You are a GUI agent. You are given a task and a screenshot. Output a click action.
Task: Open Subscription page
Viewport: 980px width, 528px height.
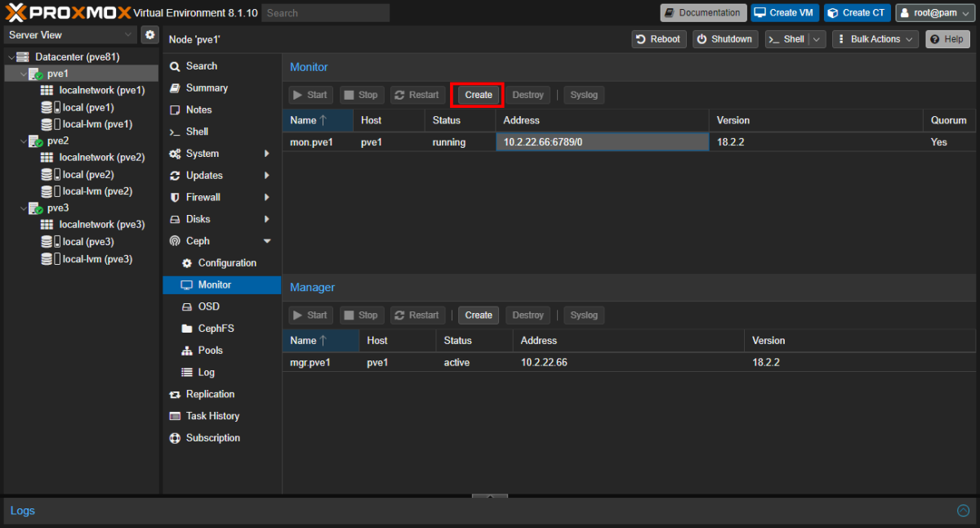pos(212,438)
